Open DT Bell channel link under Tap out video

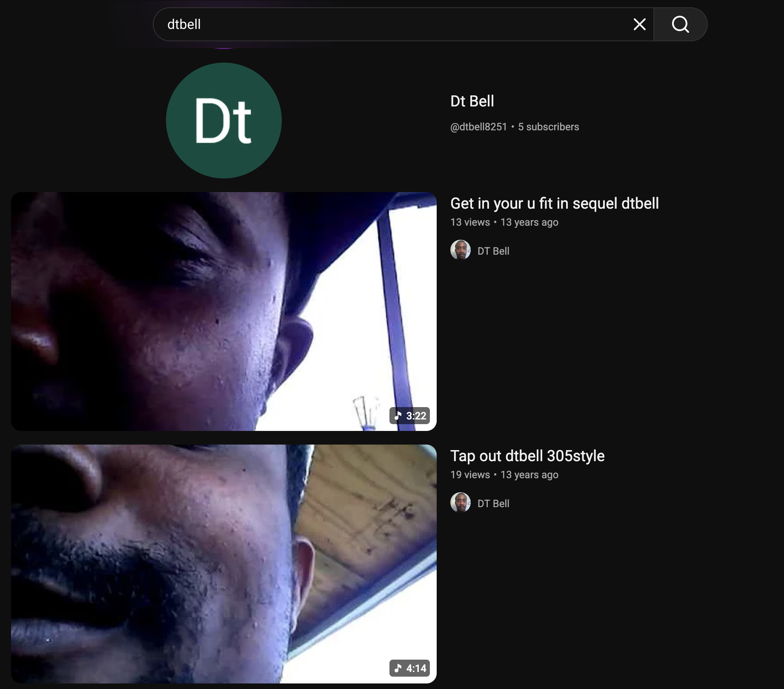coord(493,504)
